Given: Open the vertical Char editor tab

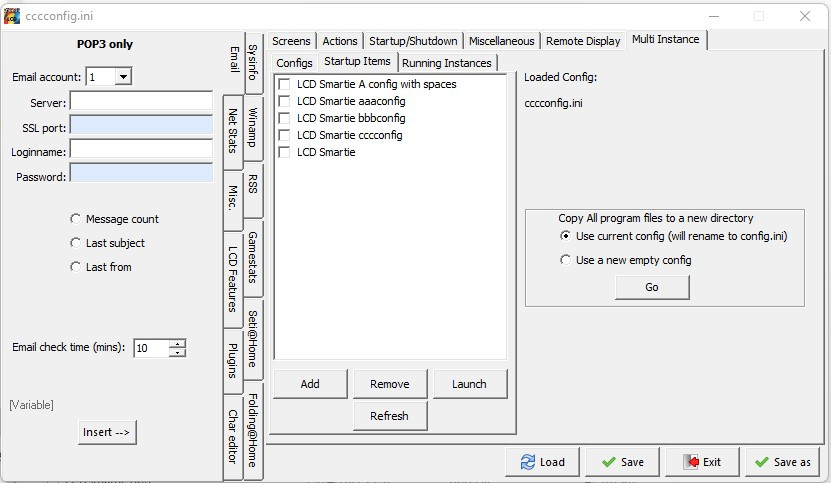Looking at the screenshot, I should pyautogui.click(x=233, y=436).
